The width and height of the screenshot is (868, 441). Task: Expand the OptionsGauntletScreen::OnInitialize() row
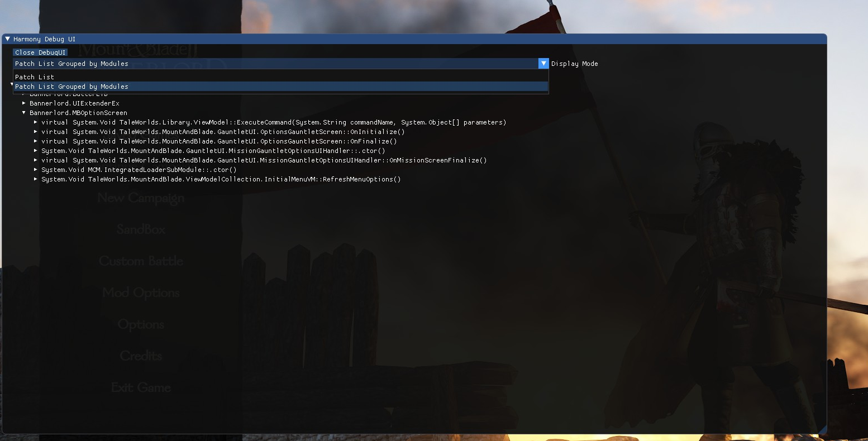tap(36, 132)
